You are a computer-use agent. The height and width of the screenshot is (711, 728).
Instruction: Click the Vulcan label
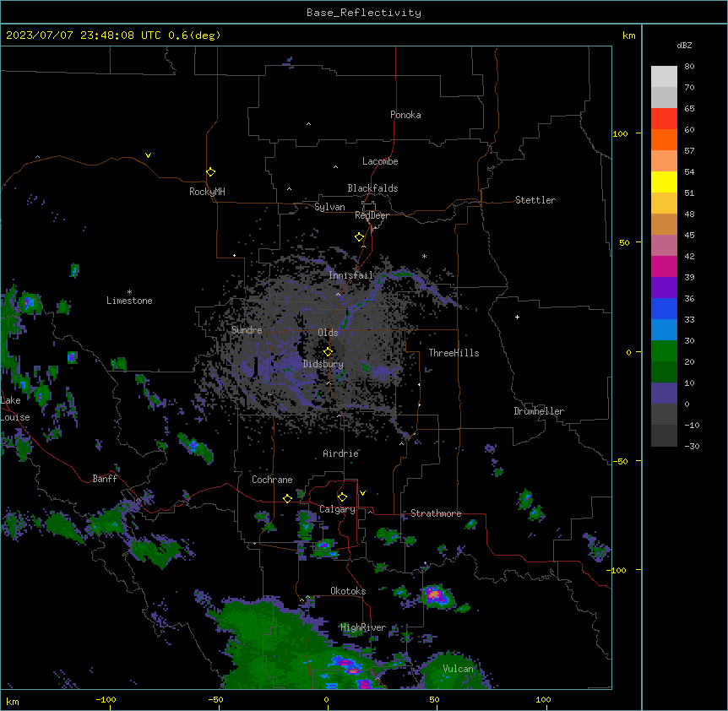tap(459, 669)
